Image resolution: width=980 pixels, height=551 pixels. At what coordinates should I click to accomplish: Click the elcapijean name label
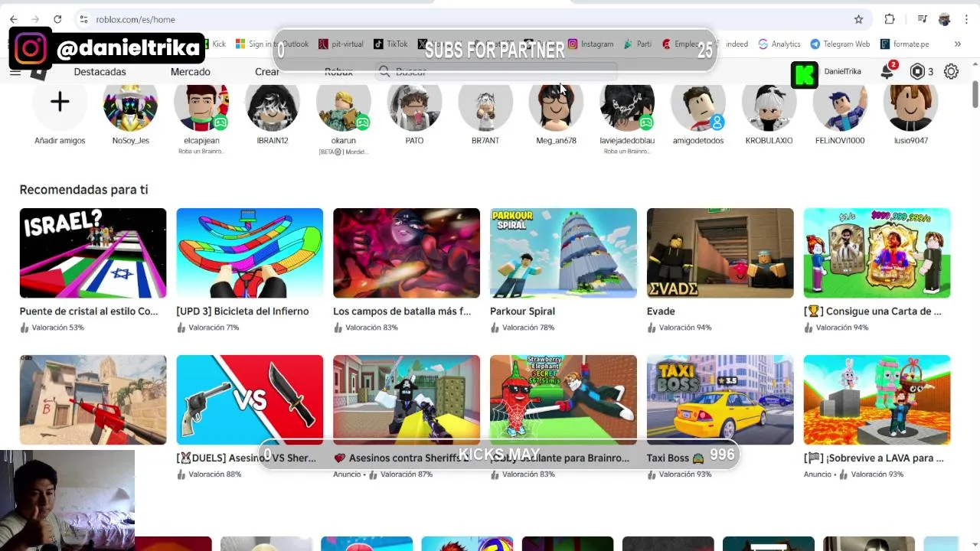[201, 141]
